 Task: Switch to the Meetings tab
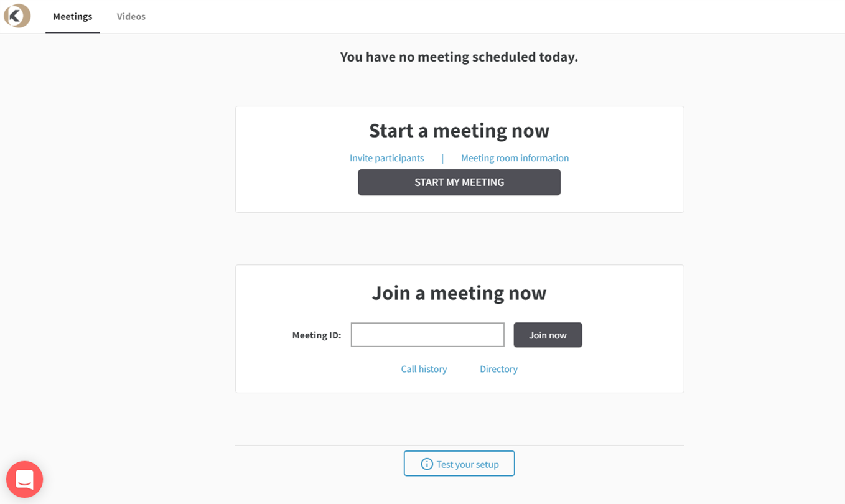(x=72, y=16)
